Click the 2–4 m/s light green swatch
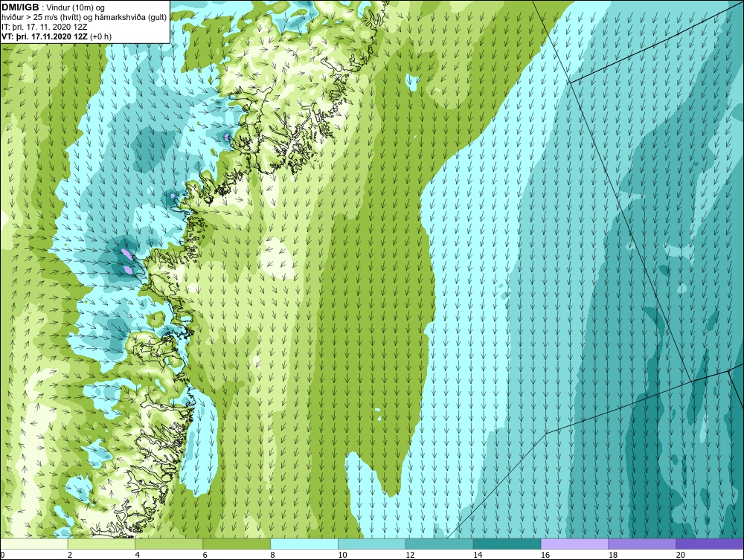This screenshot has width=744, height=560. 101,544
